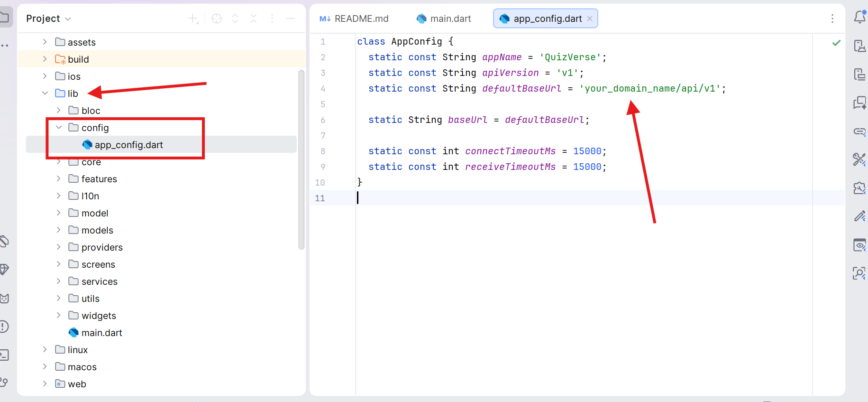Click the 'QuizVerse' string literal
The image size is (868, 402).
point(570,57)
